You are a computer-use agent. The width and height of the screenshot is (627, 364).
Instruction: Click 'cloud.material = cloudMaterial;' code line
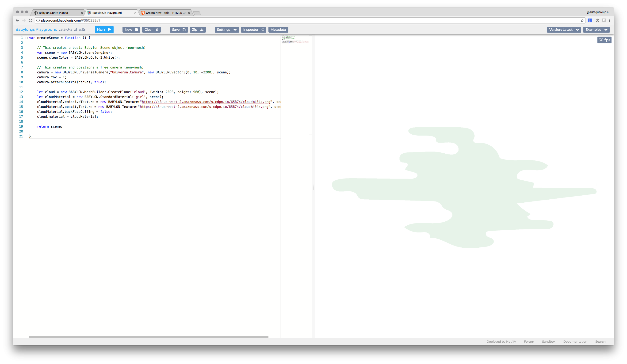[67, 117]
